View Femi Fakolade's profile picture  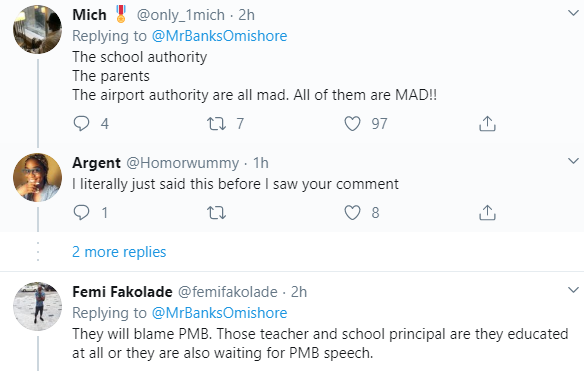point(38,306)
